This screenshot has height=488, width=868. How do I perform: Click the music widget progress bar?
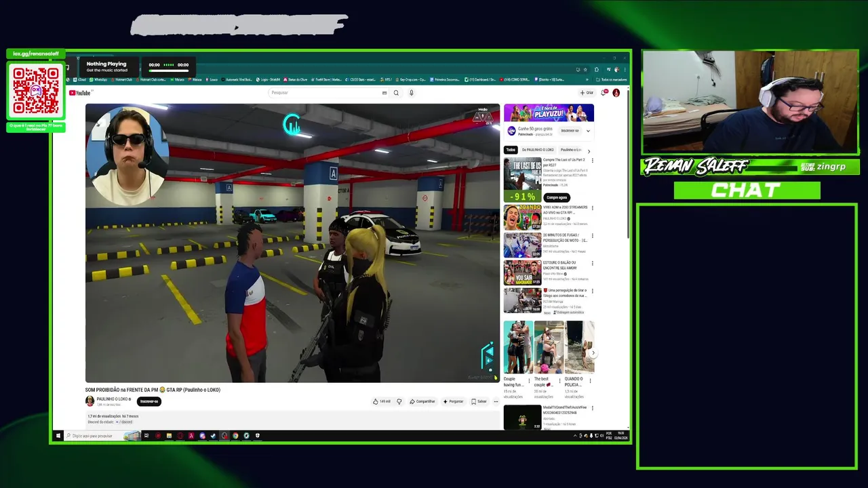coord(169,70)
